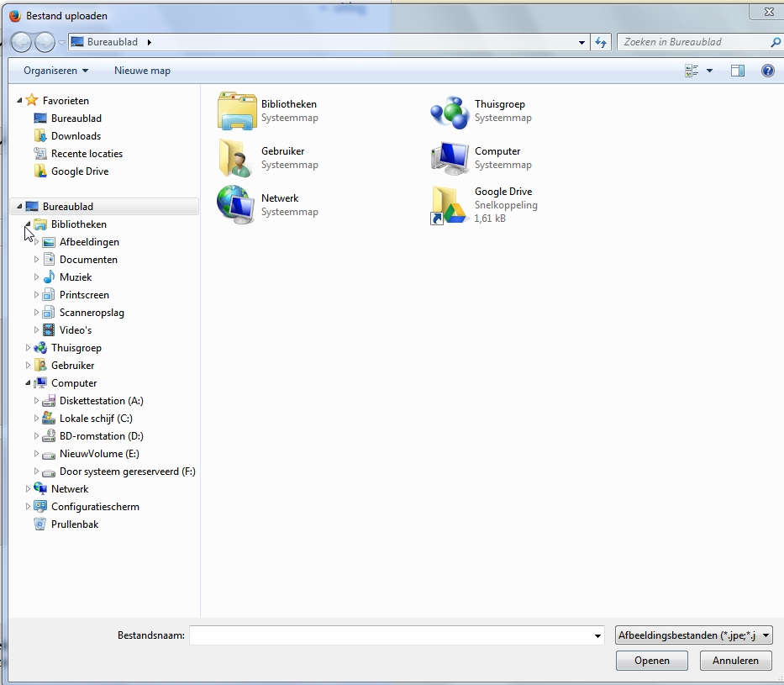Click Nieuwe map in toolbar
Viewport: 784px width, 685px height.
click(x=142, y=71)
